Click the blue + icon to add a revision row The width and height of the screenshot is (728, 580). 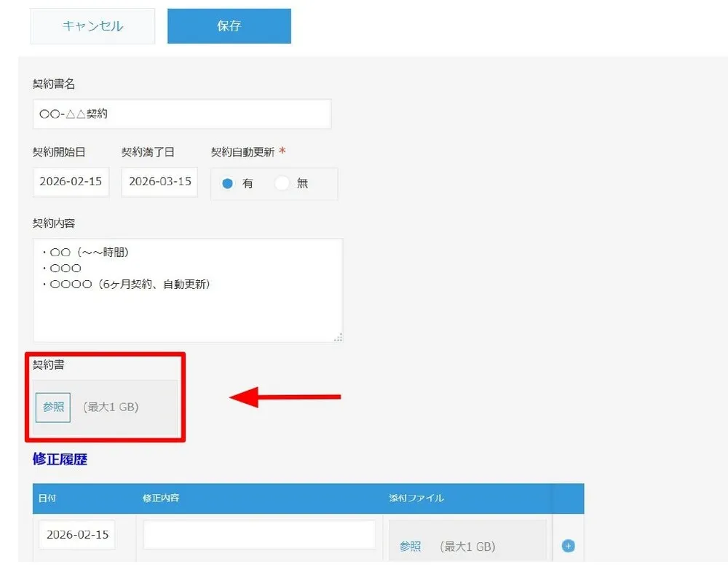point(568,544)
